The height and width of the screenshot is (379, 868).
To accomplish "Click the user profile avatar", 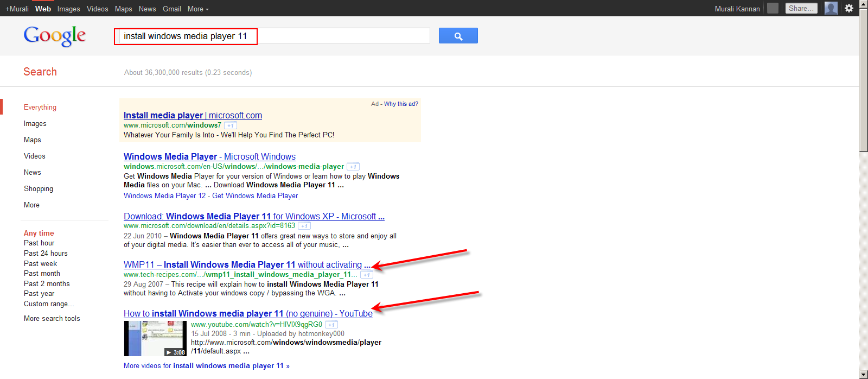I will pos(831,8).
